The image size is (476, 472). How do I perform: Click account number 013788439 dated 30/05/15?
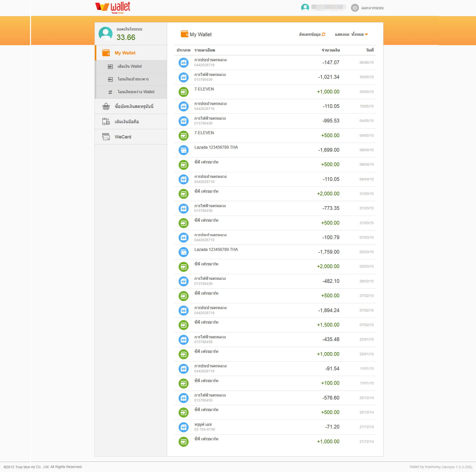203,80
